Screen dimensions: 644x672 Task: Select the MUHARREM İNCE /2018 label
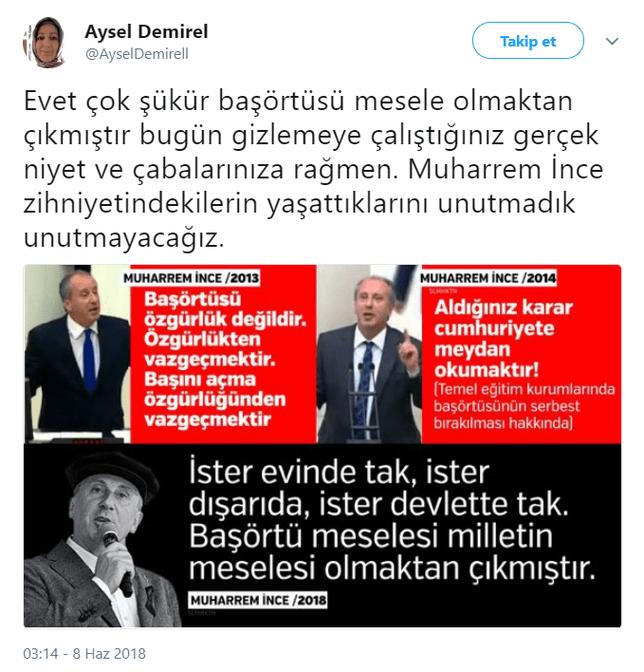pyautogui.click(x=257, y=600)
